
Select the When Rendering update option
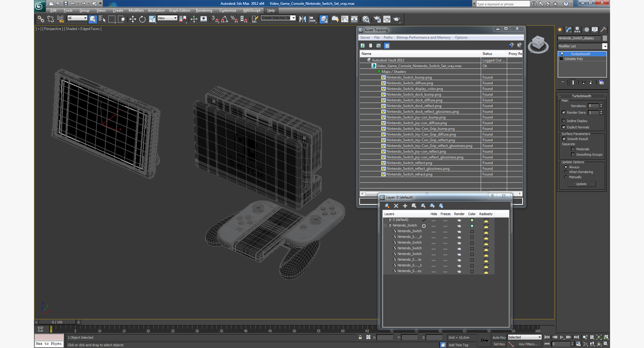click(x=566, y=172)
